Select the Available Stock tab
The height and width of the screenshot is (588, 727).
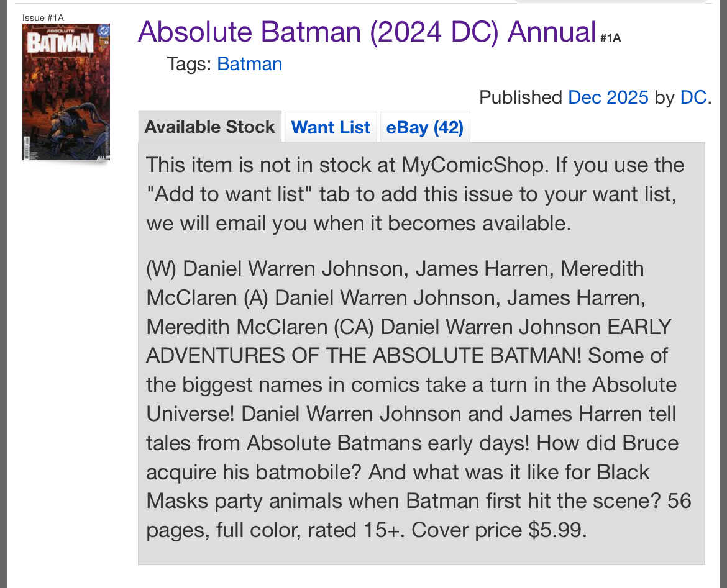coord(209,127)
